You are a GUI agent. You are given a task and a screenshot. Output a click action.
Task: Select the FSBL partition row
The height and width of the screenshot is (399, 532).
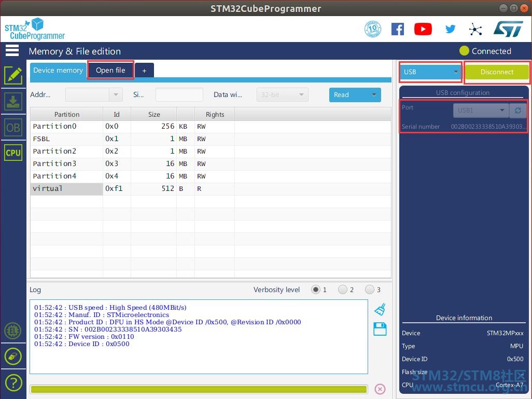[x=211, y=139]
